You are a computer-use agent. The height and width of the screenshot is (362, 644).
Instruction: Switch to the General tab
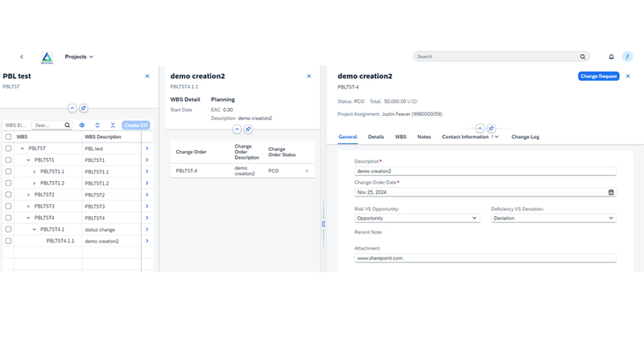[x=348, y=137]
